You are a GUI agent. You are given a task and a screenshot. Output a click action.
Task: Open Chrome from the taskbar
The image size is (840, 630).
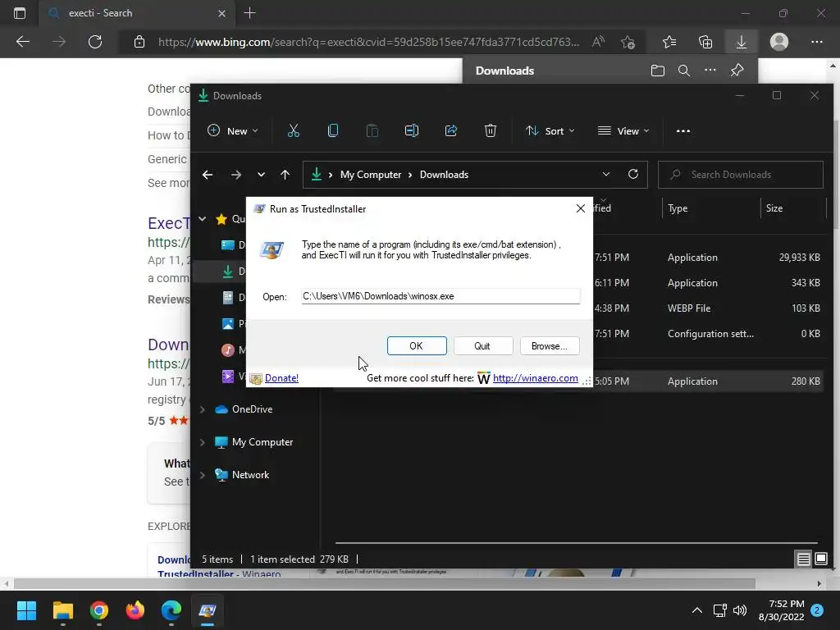click(98, 610)
